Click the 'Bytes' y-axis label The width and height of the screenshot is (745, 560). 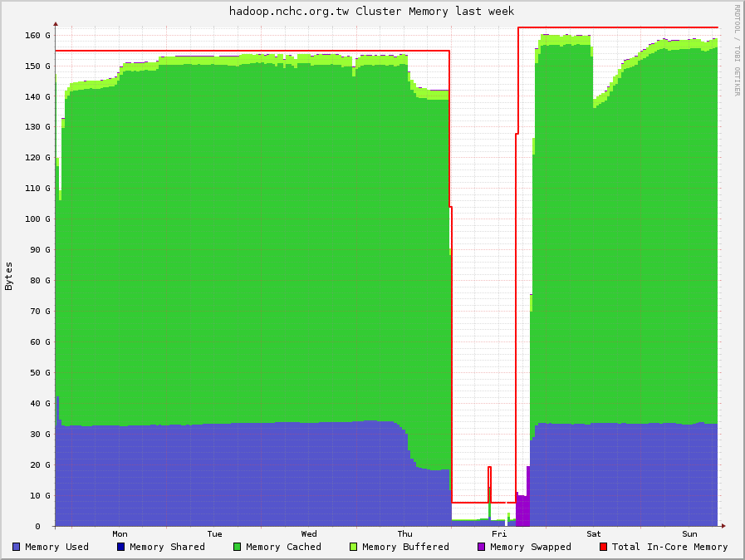(x=8, y=276)
